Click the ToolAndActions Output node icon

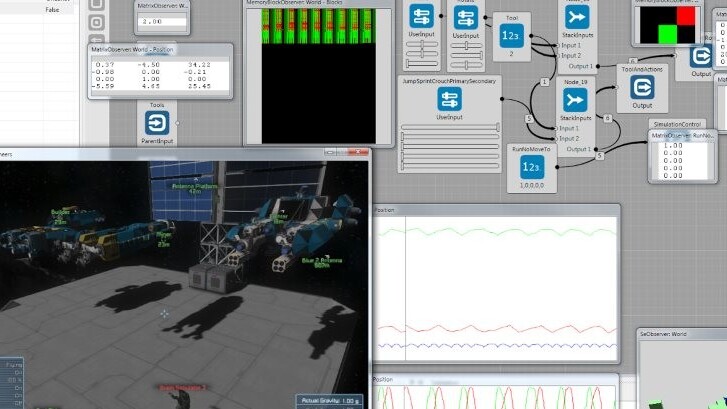tap(641, 87)
